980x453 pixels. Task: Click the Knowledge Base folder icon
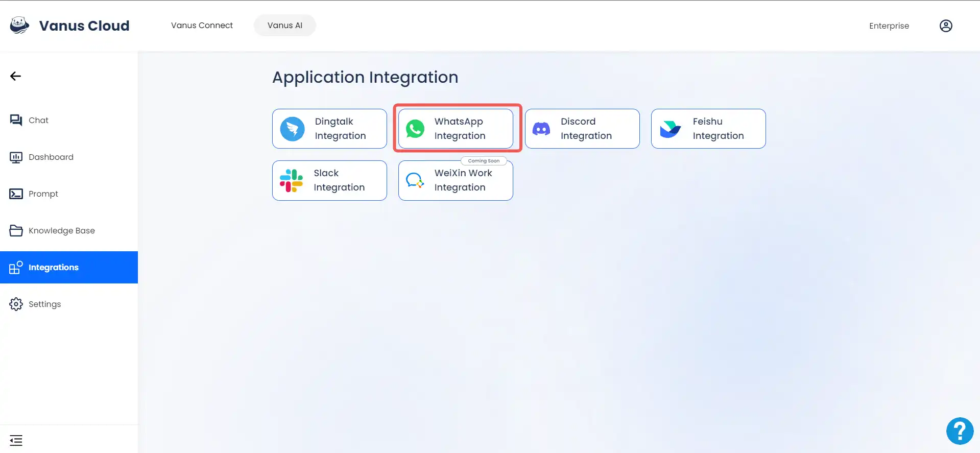coord(16,230)
